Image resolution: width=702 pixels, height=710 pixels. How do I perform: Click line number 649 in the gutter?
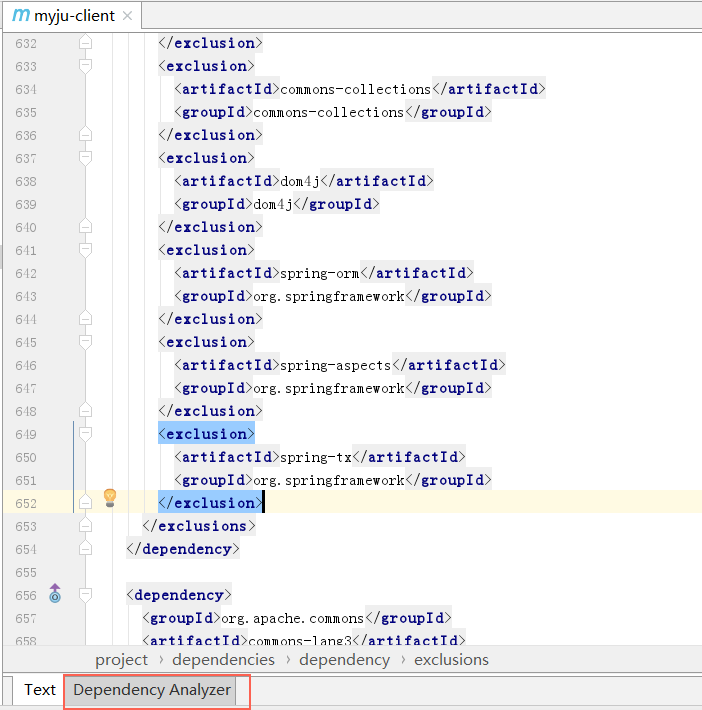point(26,434)
